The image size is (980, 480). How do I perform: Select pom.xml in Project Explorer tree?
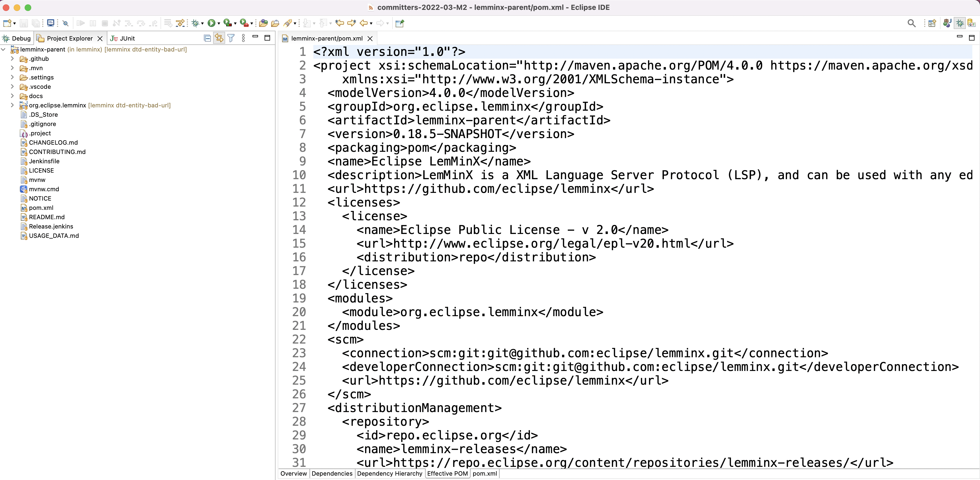coord(41,208)
